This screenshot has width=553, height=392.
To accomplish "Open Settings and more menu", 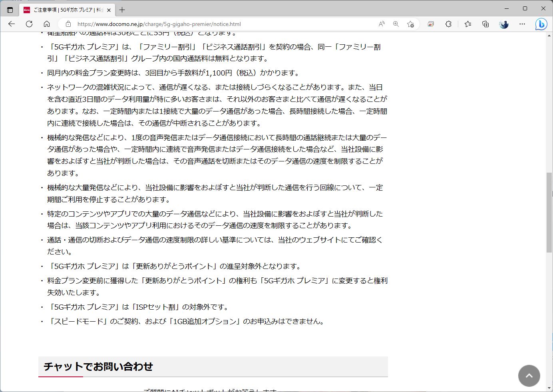I will click(x=522, y=24).
